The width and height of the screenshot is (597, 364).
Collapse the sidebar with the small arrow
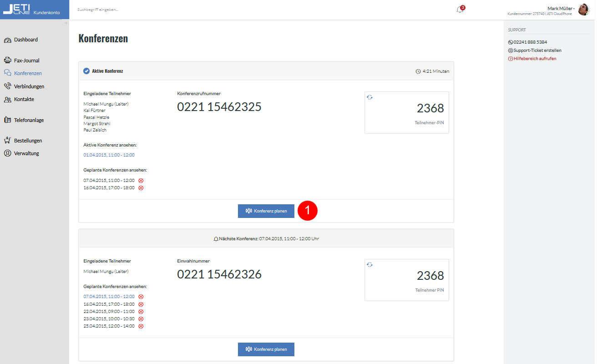point(66,23)
